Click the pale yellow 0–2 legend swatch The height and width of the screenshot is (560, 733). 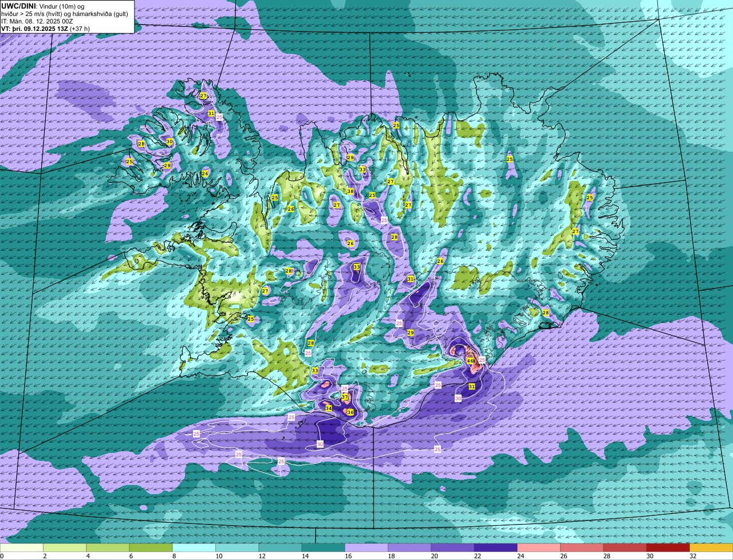[x=22, y=548]
